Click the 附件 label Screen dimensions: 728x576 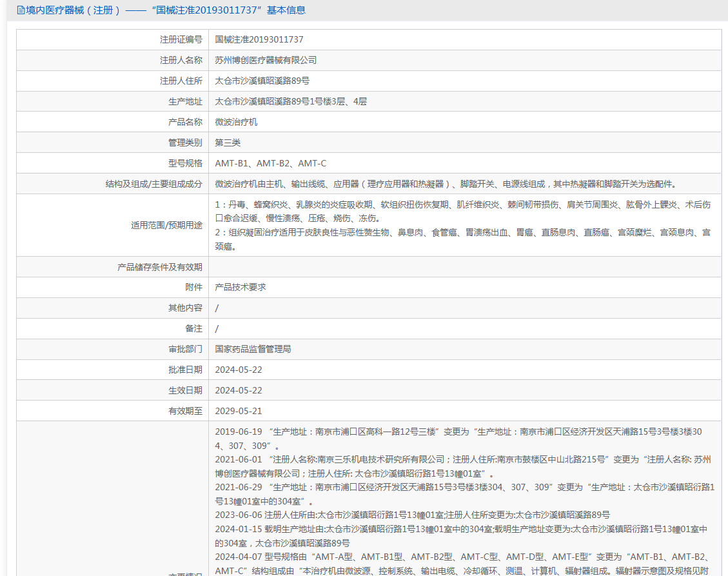tap(193, 287)
